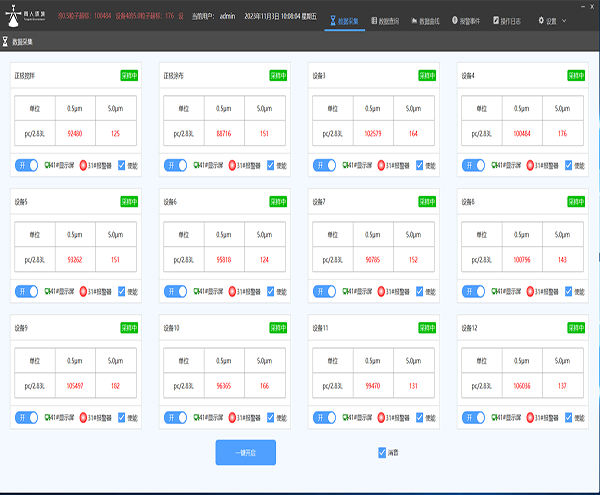Open the 数据曲线 tab
The height and width of the screenshot is (495, 600).
426,21
